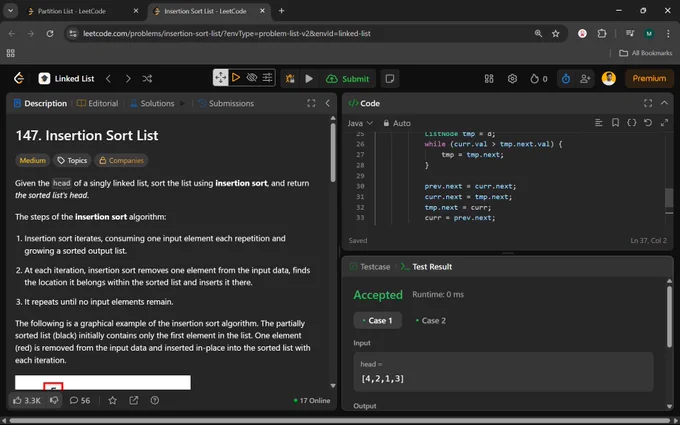The width and height of the screenshot is (680, 425).
Task: Open the 56 comments
Action: tap(80, 400)
